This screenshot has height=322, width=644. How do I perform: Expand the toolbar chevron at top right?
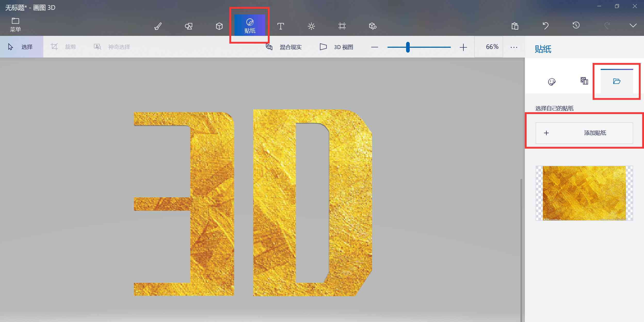(633, 25)
